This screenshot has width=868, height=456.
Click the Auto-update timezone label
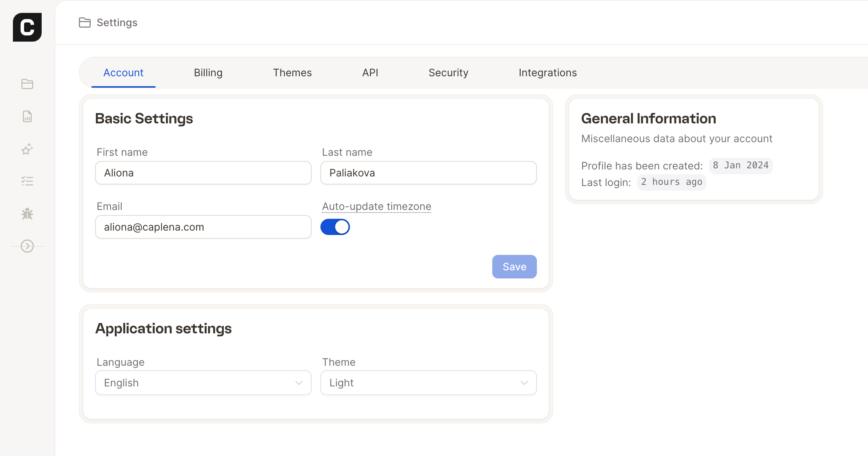point(376,206)
